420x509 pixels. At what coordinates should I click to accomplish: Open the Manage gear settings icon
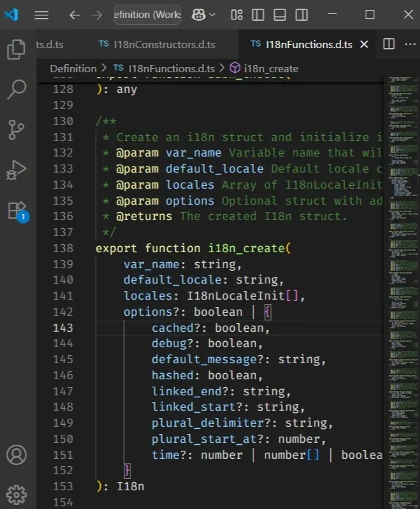point(16,494)
